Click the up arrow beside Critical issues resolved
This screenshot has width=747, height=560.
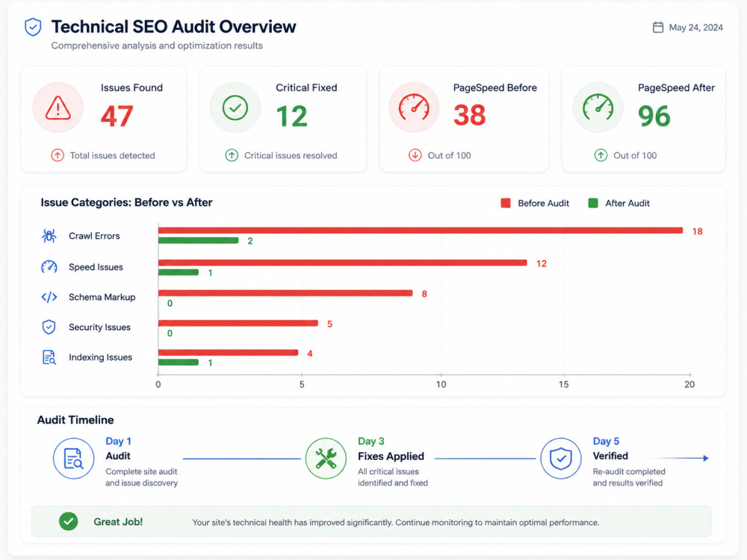pyautogui.click(x=232, y=155)
